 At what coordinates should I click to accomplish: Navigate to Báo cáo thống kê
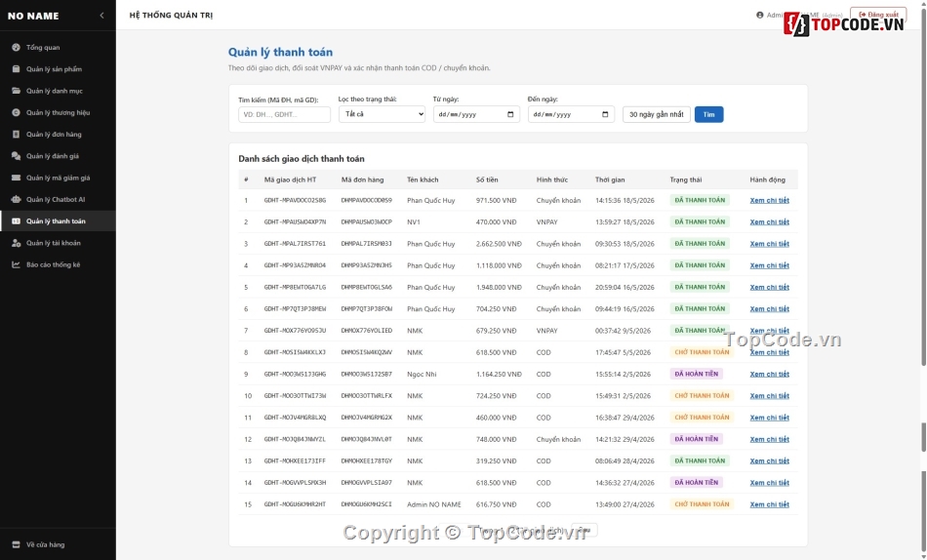pos(58,265)
